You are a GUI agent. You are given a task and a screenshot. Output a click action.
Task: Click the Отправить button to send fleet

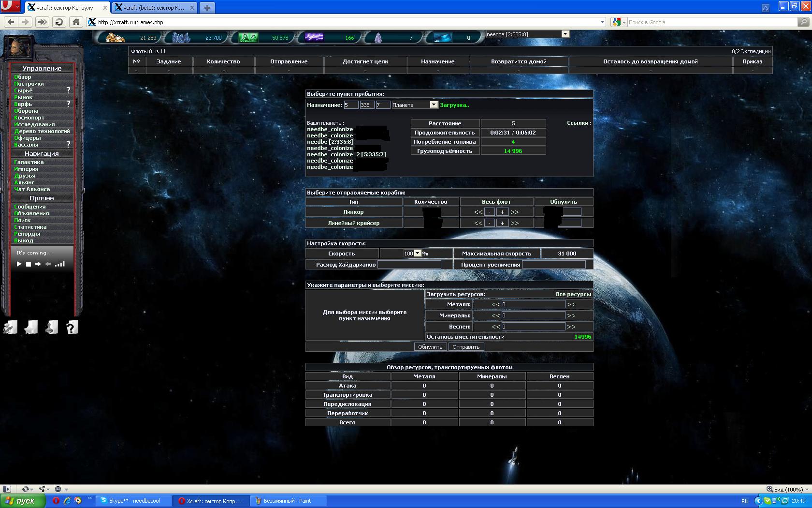point(466,347)
